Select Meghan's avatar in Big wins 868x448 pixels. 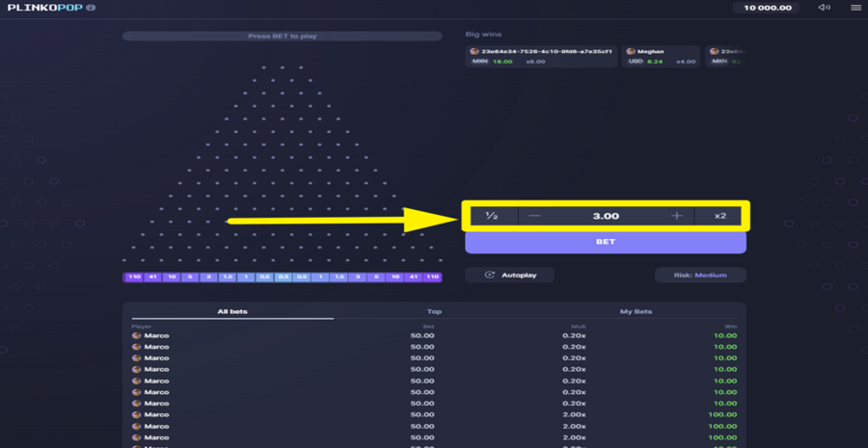point(631,51)
